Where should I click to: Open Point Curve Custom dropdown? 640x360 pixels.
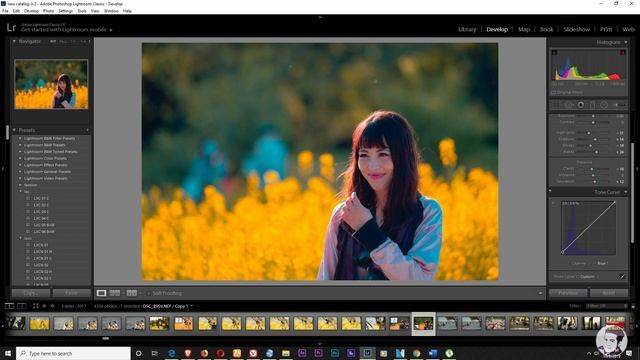click(x=589, y=276)
